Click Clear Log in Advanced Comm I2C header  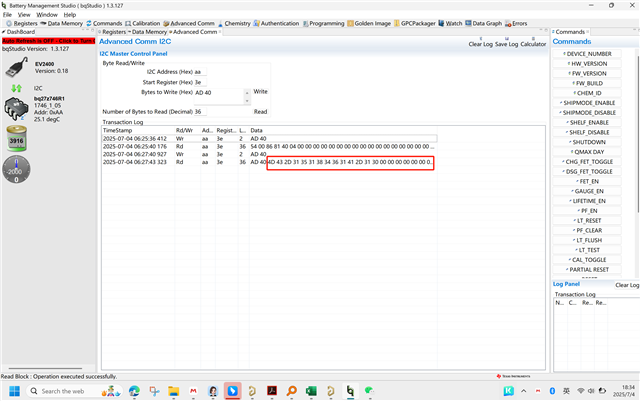click(x=480, y=44)
